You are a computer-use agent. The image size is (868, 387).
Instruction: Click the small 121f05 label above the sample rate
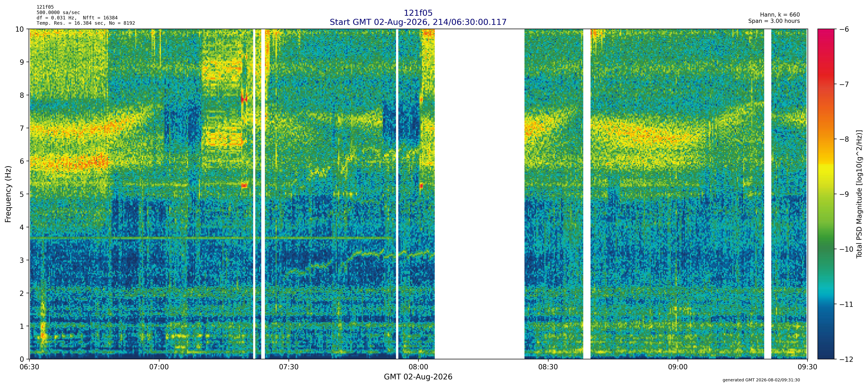coord(45,7)
